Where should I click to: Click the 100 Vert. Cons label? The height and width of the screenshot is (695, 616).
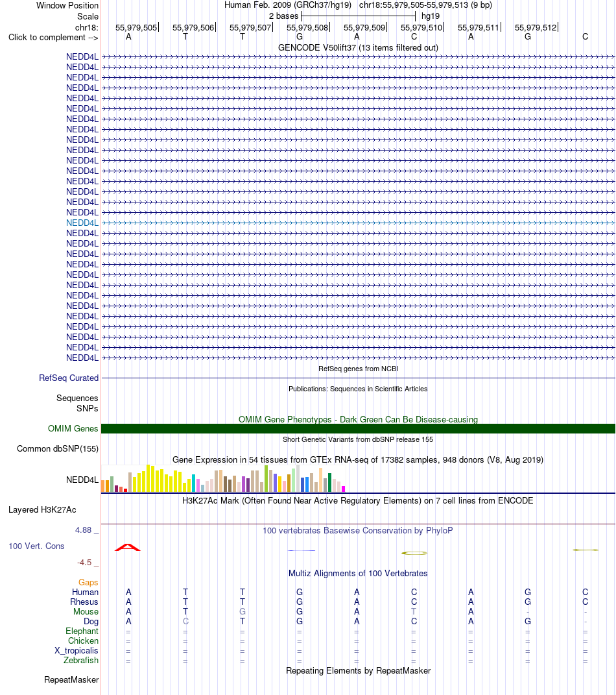(x=36, y=546)
